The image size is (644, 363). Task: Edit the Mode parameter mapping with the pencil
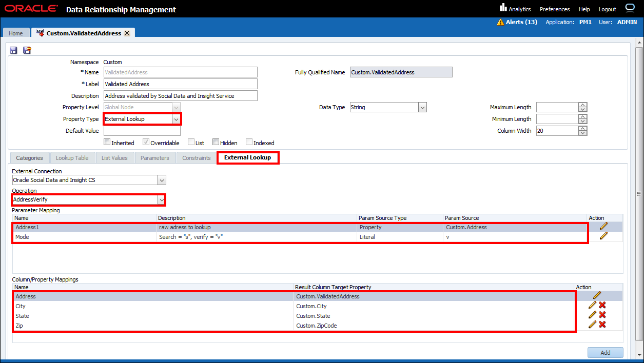click(603, 235)
